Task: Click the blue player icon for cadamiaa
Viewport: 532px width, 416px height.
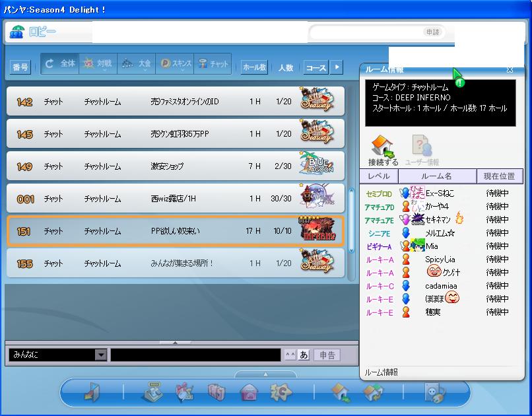Action: pos(406,285)
